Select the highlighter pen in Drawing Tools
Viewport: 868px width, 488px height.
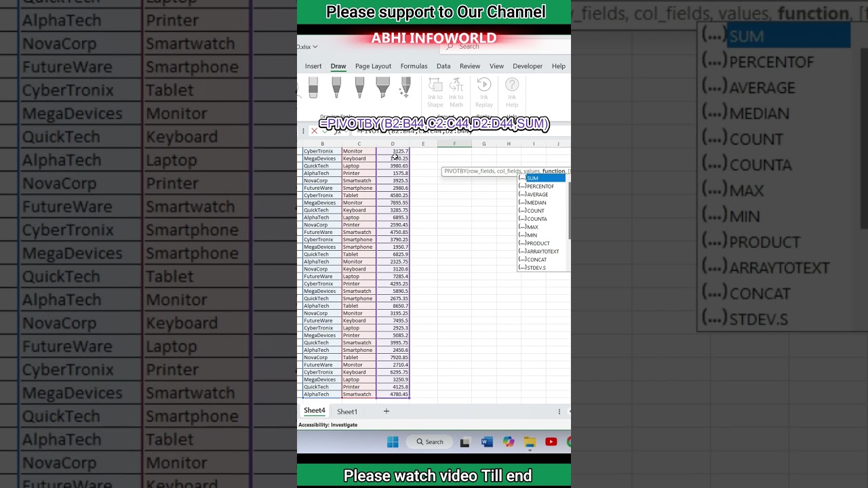(x=382, y=88)
